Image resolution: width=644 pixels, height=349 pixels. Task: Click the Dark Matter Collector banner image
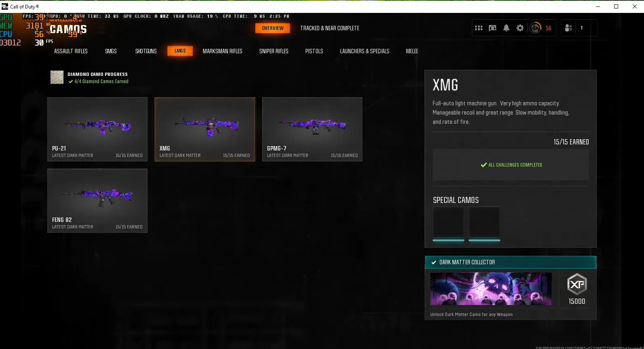coord(491,289)
